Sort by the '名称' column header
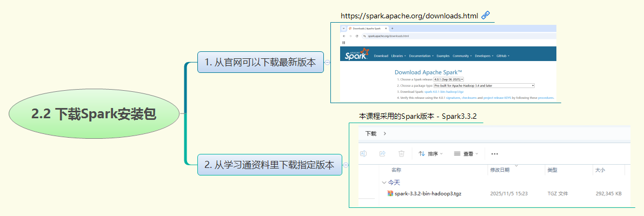Viewport: 644px width, 216px height. (396, 170)
